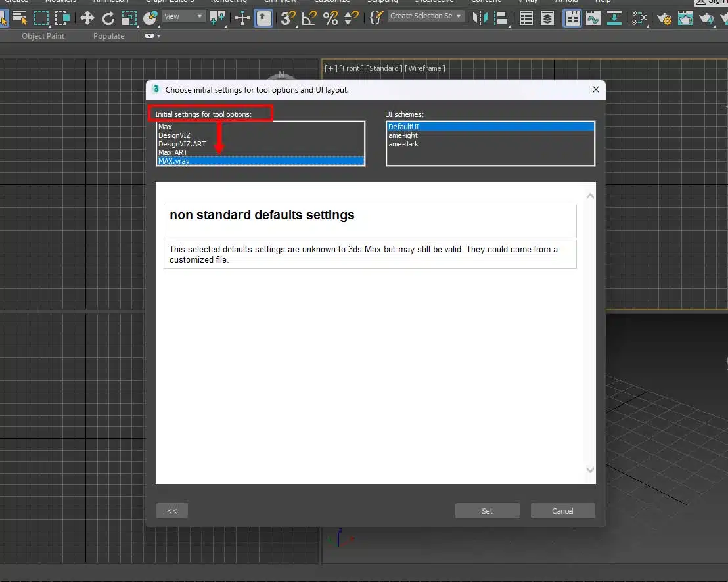Click the Cancel button

[x=562, y=510]
